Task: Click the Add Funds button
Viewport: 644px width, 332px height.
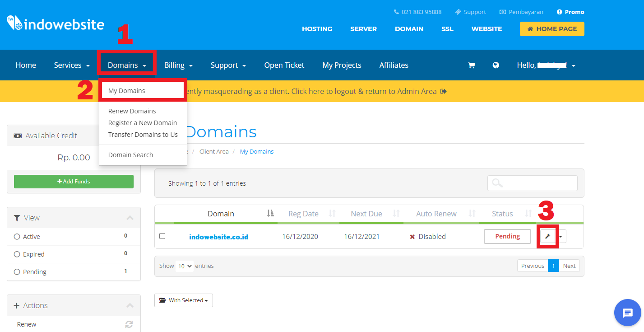Action: tap(74, 181)
